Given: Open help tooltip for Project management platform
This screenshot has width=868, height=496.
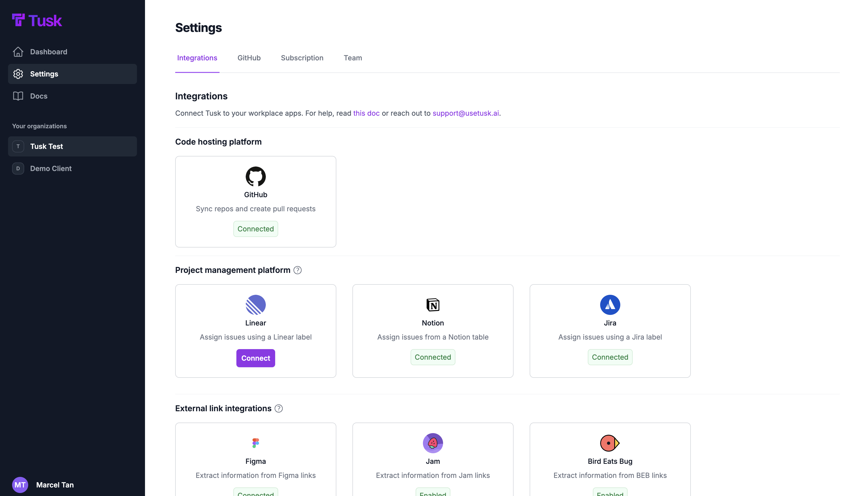Looking at the screenshot, I should tap(298, 270).
